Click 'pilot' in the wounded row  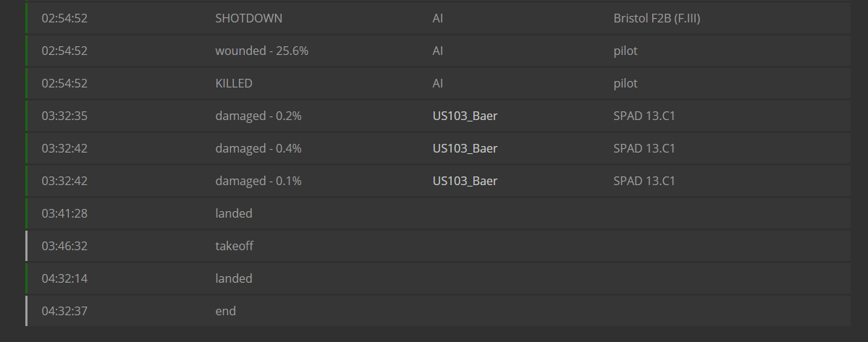tap(625, 51)
